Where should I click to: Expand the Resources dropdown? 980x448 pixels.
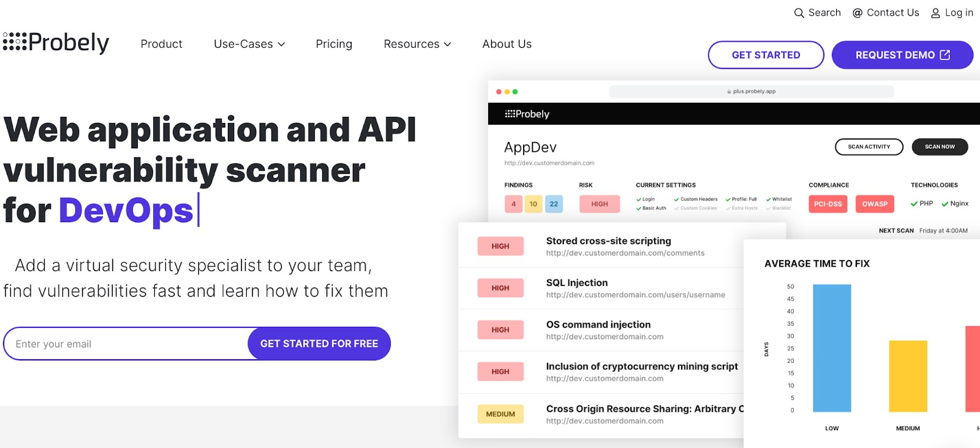point(417,44)
